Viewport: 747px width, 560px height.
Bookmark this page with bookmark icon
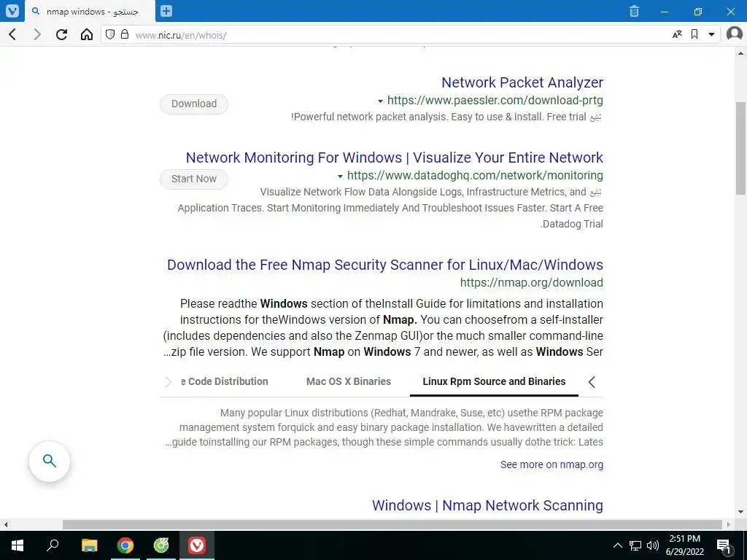(x=694, y=34)
